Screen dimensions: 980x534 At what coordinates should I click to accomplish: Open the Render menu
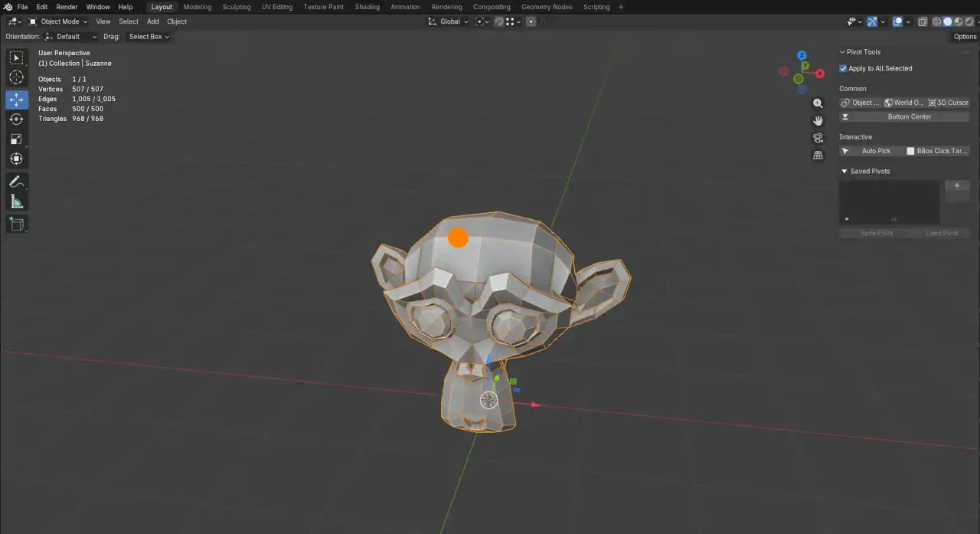[67, 7]
